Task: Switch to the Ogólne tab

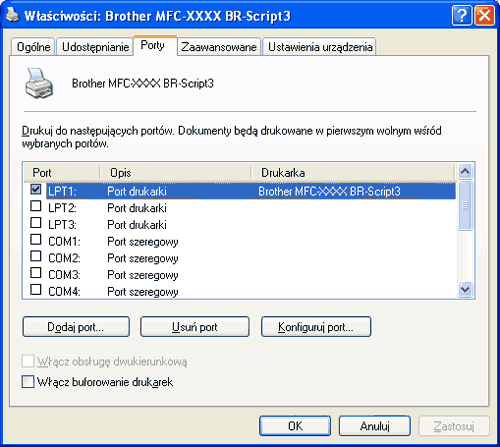Action: (x=33, y=47)
